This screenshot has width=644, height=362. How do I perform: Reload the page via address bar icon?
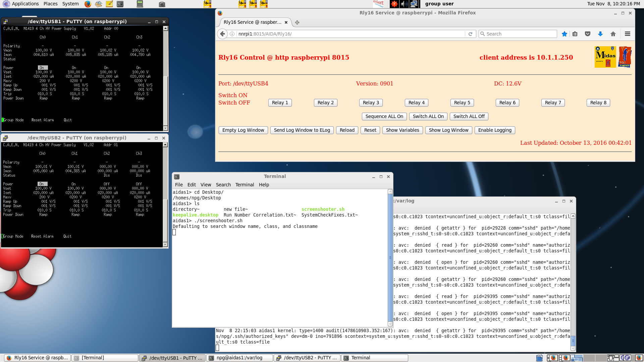470,34
